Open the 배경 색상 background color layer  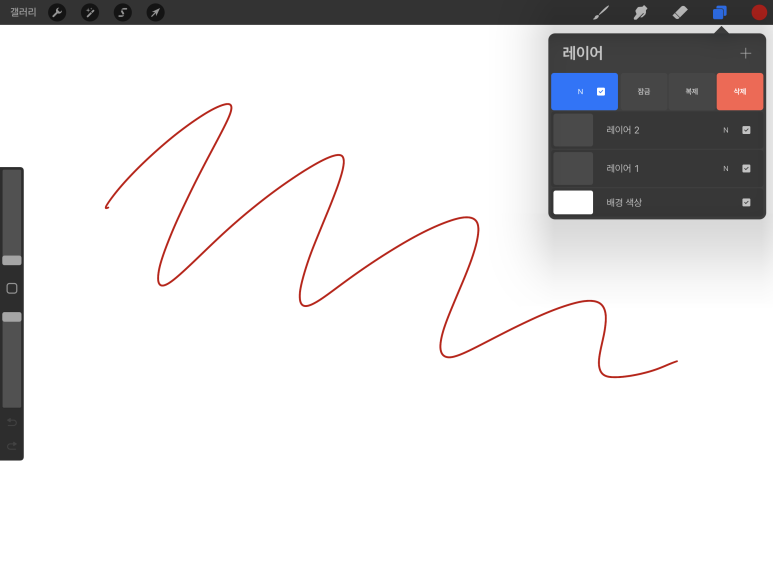(657, 202)
